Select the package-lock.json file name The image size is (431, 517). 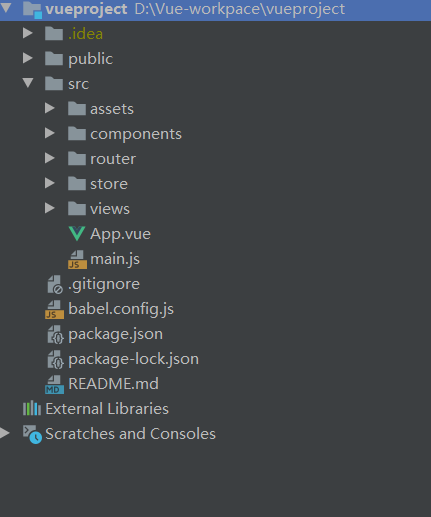[x=133, y=359]
